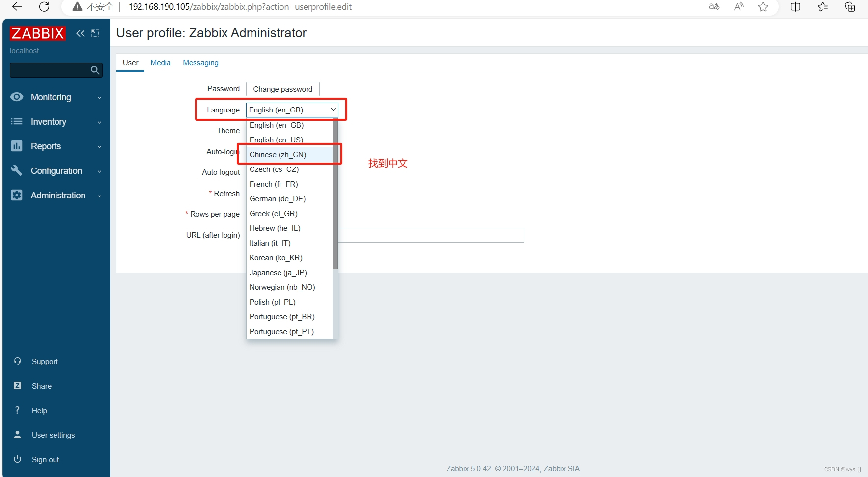Viewport: 868px width, 477px height.
Task: Select Norwegian (nb_NO) language
Action: pos(289,287)
